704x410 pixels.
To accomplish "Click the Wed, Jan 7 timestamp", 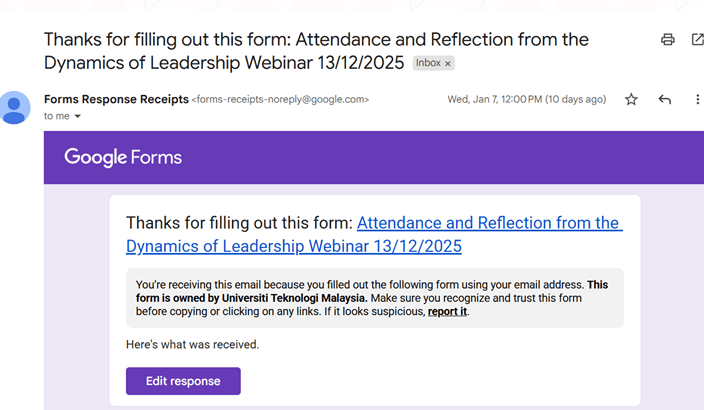I will pos(526,99).
